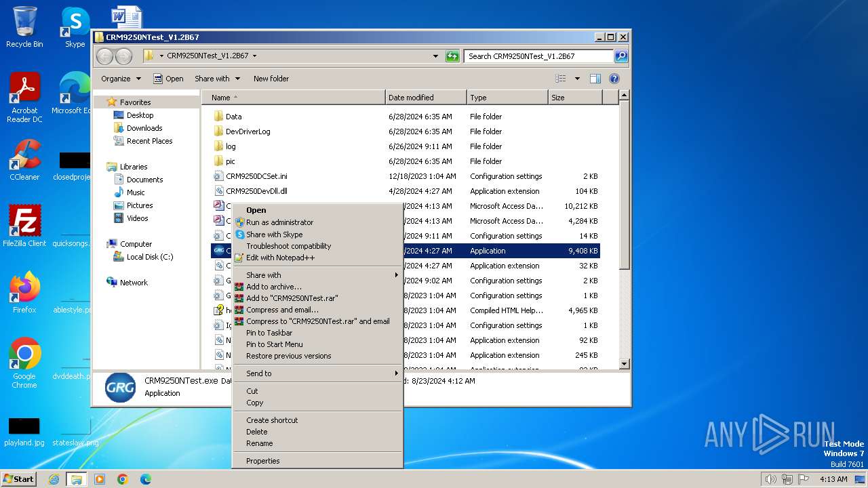Screen dimensions: 868x488
Task: Click the Open toolbar button
Action: click(168, 79)
